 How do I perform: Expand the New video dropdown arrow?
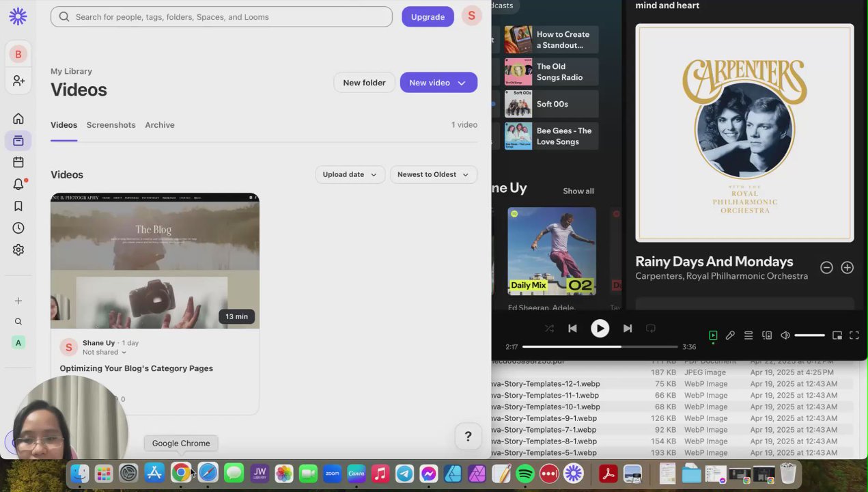(x=462, y=83)
